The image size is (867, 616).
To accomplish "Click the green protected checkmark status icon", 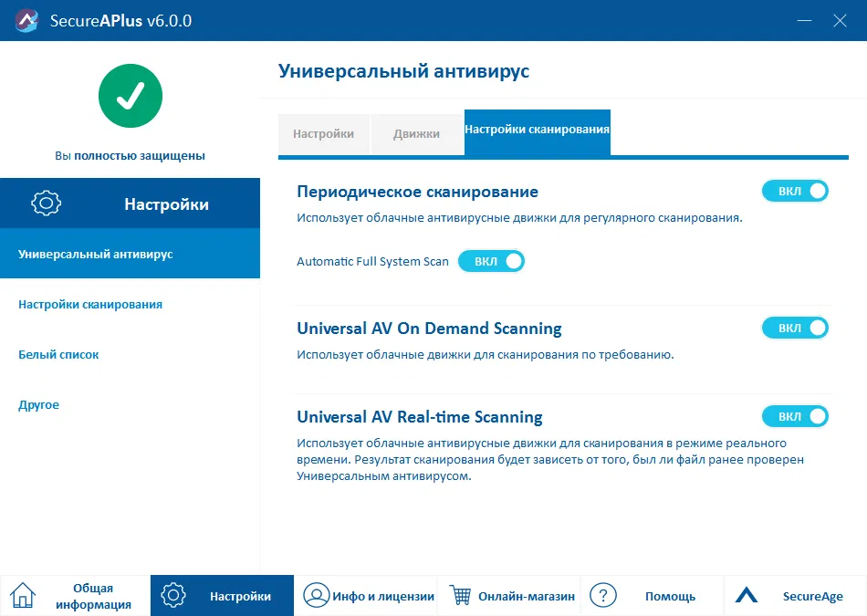I will click(x=131, y=96).
